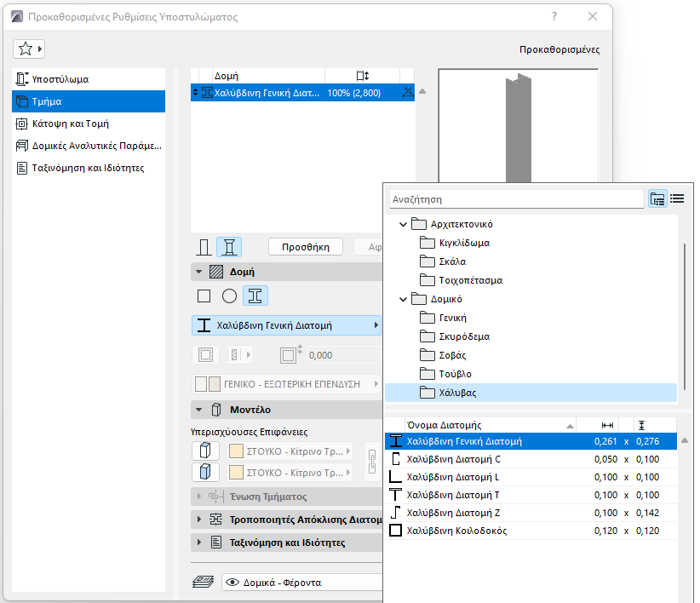The width and height of the screenshot is (700, 603).
Task: Toggle first surface override button
Action: [205, 451]
